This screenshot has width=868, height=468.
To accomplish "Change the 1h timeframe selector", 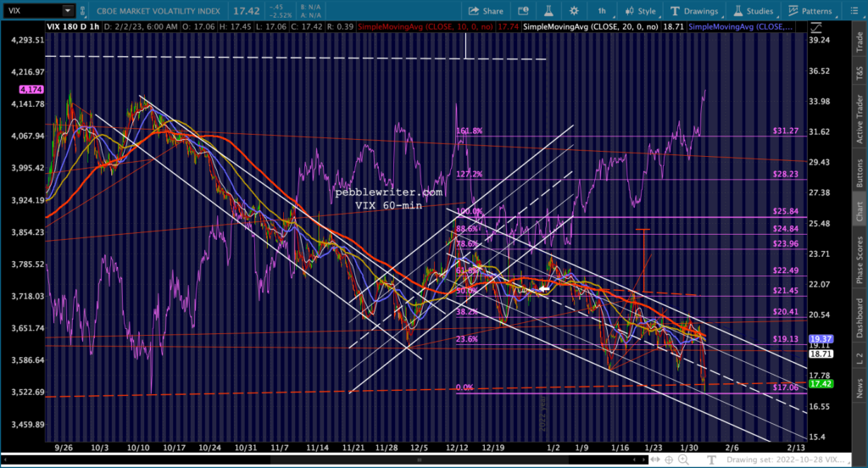I will tap(602, 10).
